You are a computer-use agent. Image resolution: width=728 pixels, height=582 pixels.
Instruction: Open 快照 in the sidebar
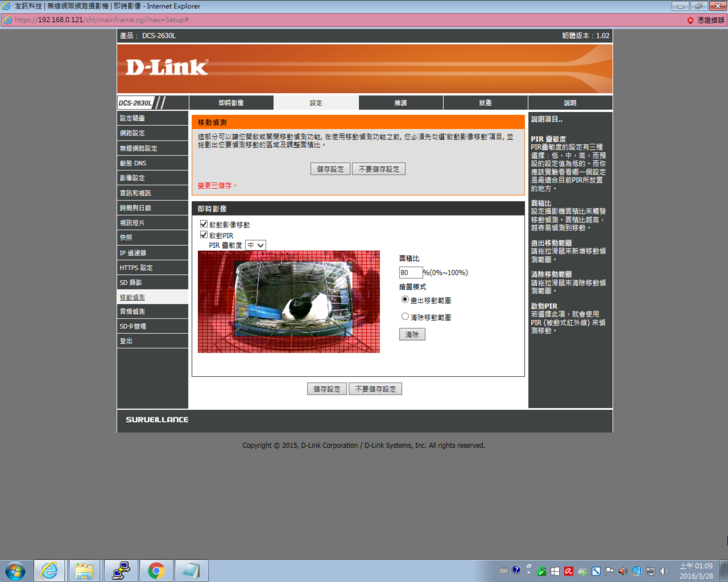pyautogui.click(x=152, y=237)
